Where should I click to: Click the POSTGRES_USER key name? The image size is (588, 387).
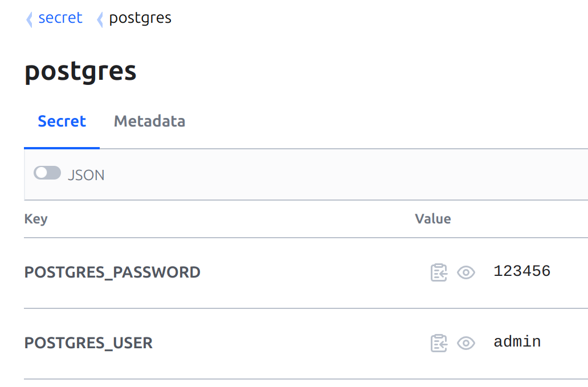coord(88,343)
